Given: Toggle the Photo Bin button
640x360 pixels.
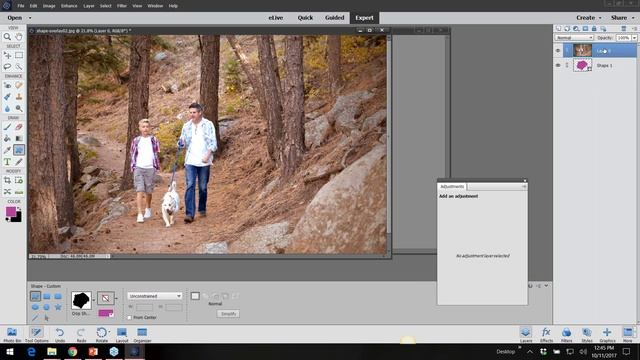Looking at the screenshot, I should 12,335.
